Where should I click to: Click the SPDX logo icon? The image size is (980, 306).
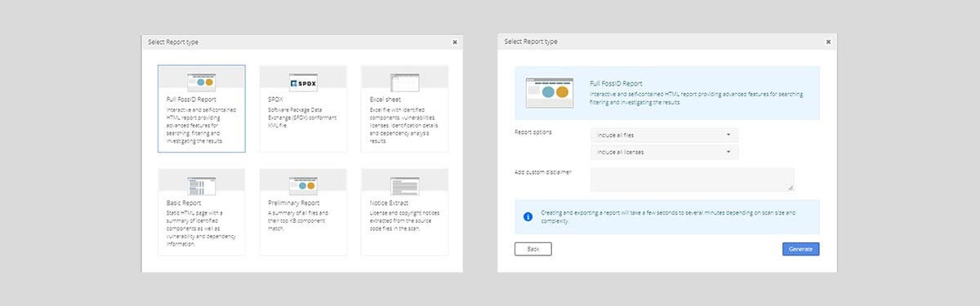click(x=303, y=82)
